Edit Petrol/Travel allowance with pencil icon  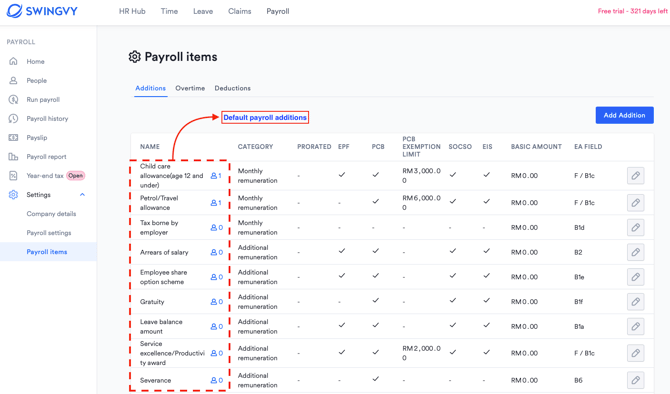point(635,203)
